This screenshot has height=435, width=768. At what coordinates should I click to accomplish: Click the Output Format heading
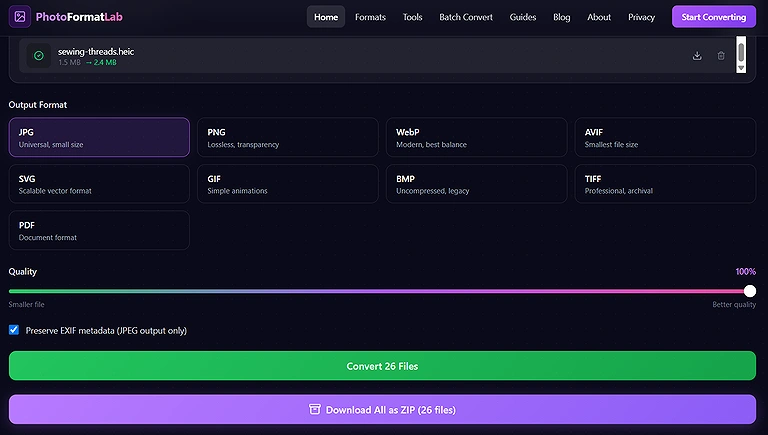[x=38, y=105]
